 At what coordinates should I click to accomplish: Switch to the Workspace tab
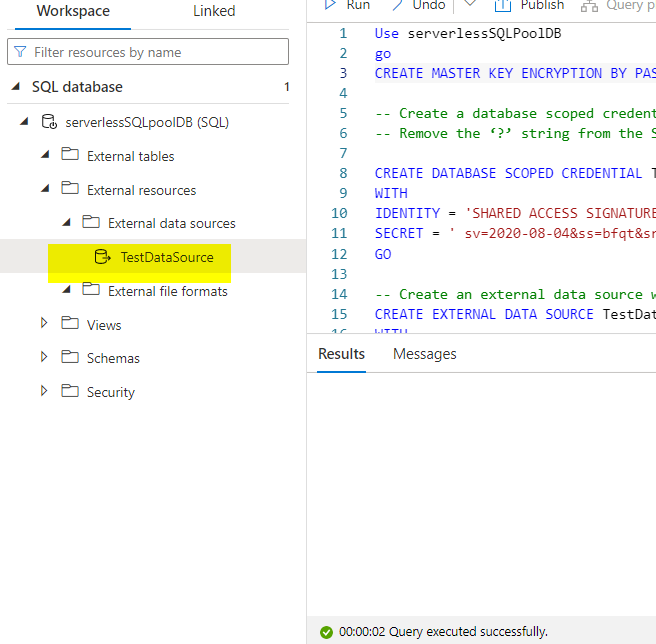point(73,11)
